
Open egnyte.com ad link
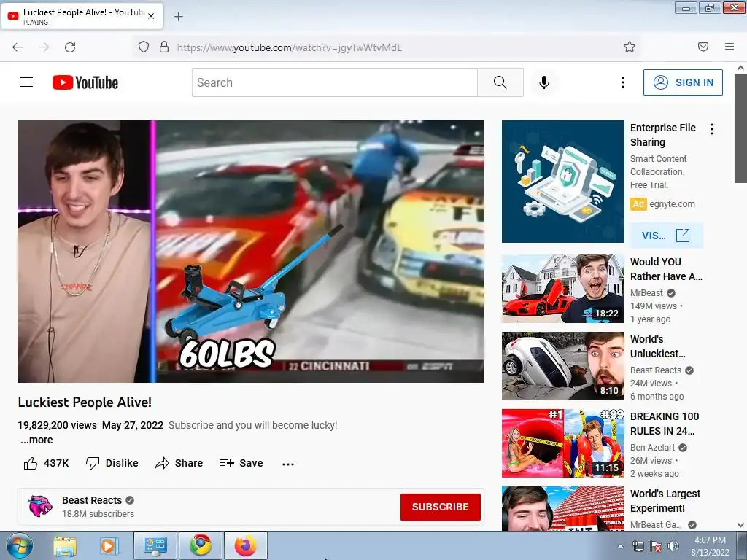coord(672,204)
